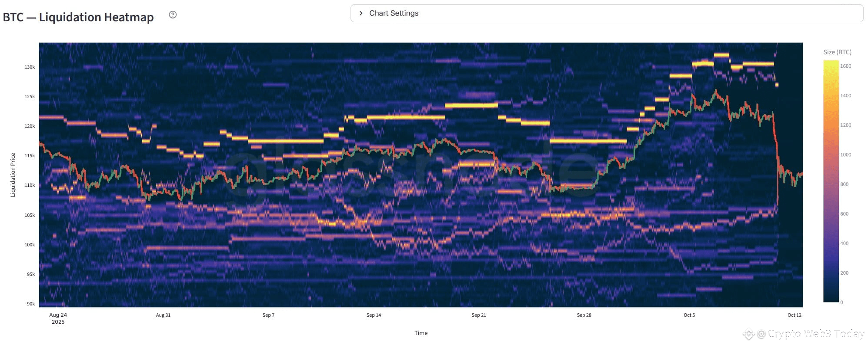This screenshot has height=345, width=868.
Task: Click the 120k price axis label
Action: 30,126
